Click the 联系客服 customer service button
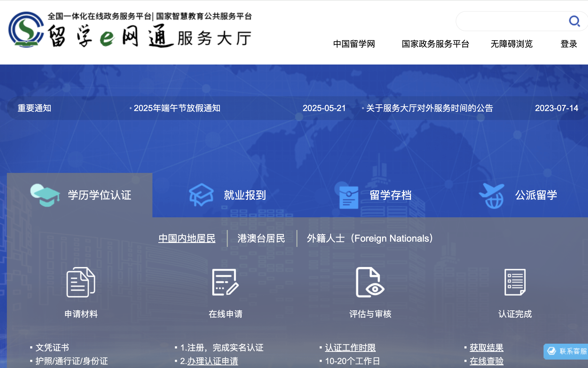This screenshot has width=588, height=368. [567, 351]
